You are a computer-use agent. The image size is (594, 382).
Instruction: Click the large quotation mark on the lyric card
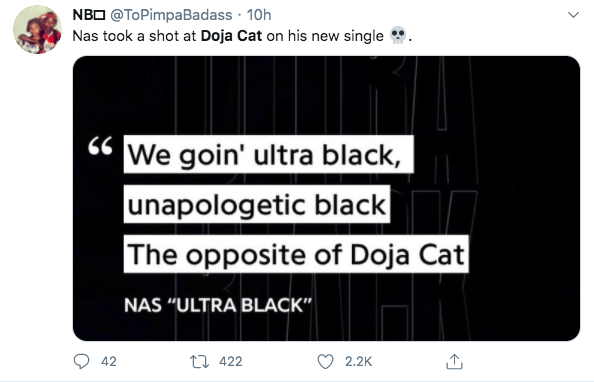(100, 146)
